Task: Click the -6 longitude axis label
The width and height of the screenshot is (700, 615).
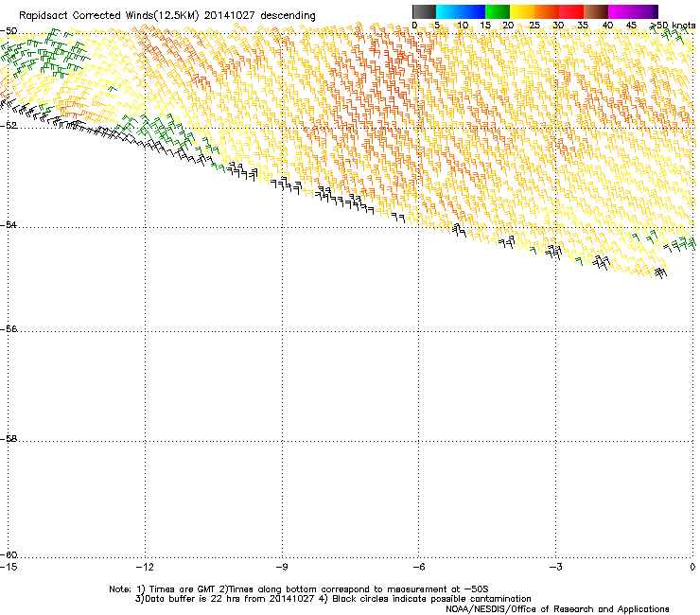Action: coord(418,567)
